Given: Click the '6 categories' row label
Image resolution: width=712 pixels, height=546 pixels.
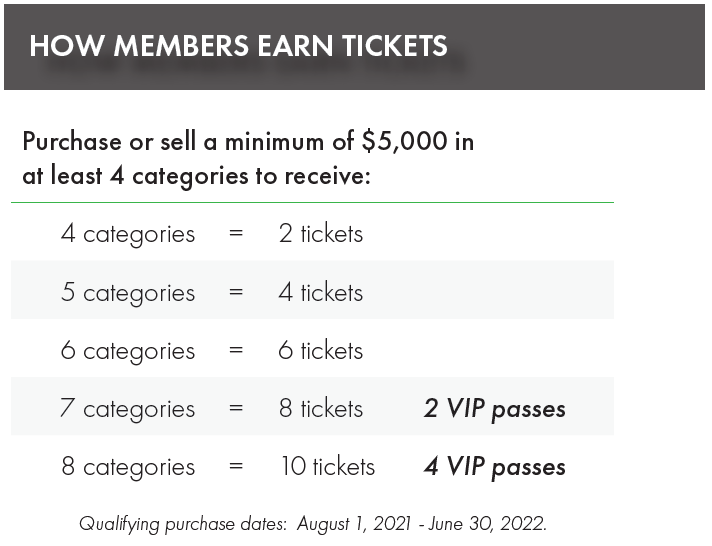Looking at the screenshot, I should tap(128, 351).
